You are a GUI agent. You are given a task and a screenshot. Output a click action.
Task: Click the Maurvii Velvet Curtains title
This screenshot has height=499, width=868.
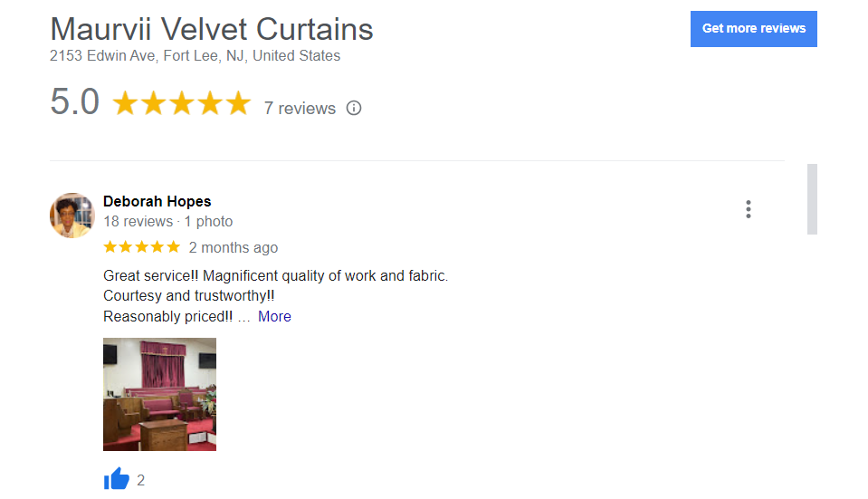pos(212,29)
